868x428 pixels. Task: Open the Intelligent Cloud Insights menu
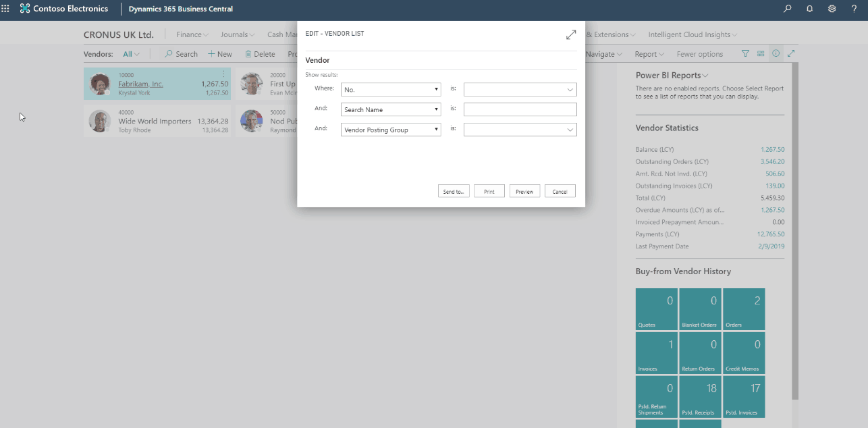click(x=693, y=34)
